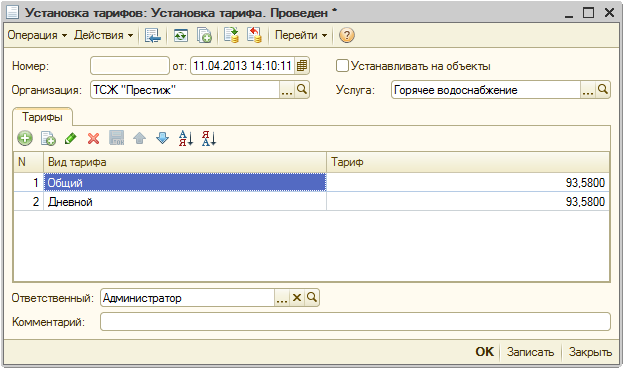Screen dimensions: 623x368
Task: Click the Закрыть button
Action: [x=590, y=352]
